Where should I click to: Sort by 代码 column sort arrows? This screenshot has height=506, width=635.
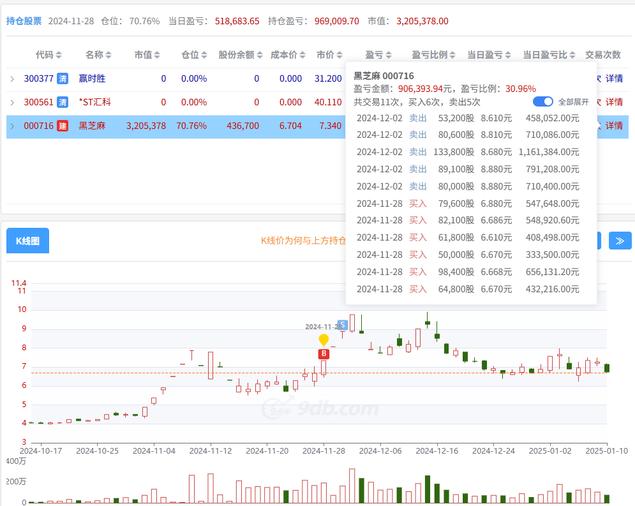click(58, 55)
